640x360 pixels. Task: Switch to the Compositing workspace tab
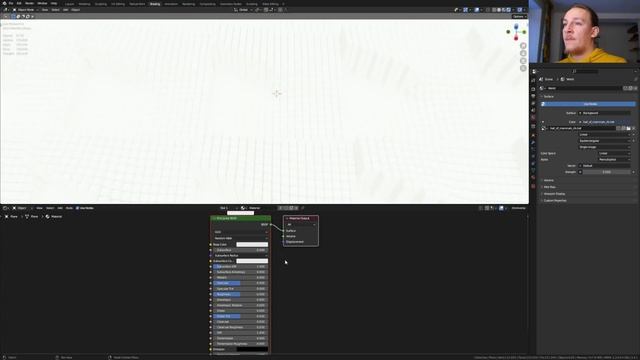[x=207, y=4]
